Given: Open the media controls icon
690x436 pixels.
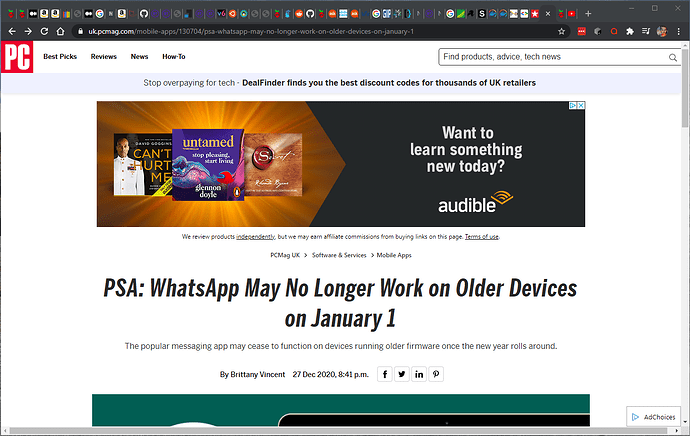Looking at the screenshot, I should (646, 31).
